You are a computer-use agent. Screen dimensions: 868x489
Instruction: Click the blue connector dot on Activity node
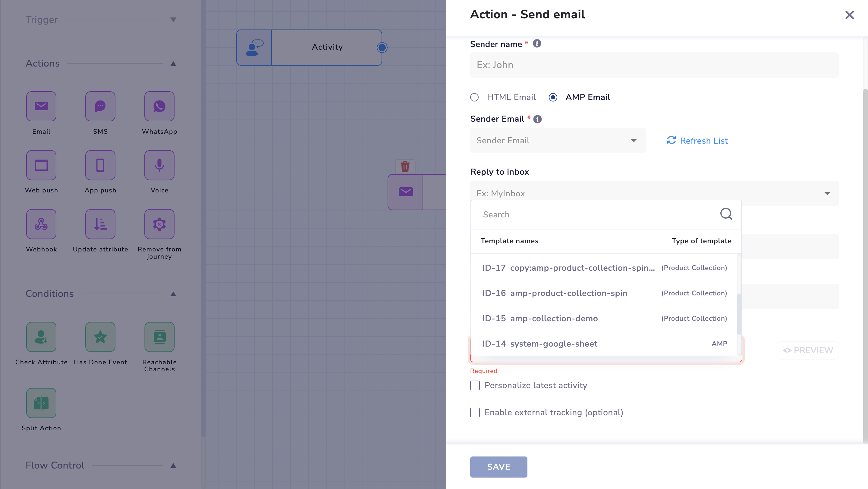382,48
